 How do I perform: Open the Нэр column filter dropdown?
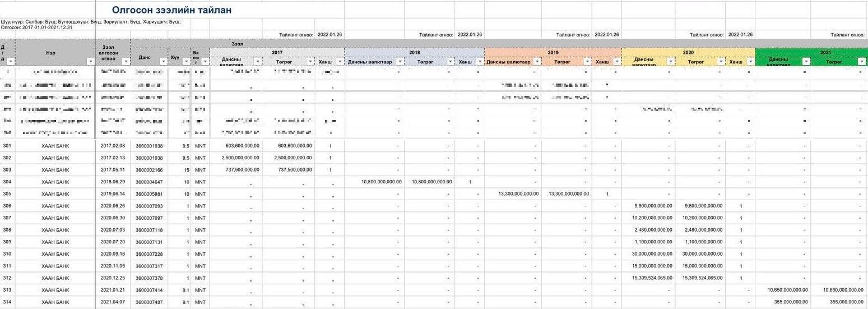click(91, 61)
